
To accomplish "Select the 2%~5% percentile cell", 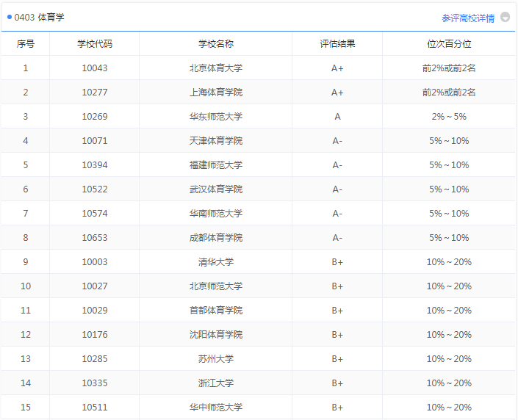I will (x=449, y=117).
